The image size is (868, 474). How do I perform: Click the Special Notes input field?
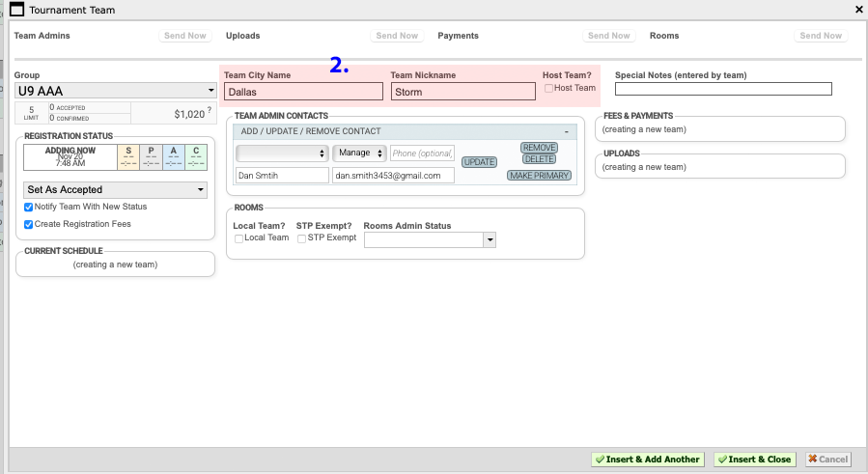tap(723, 89)
